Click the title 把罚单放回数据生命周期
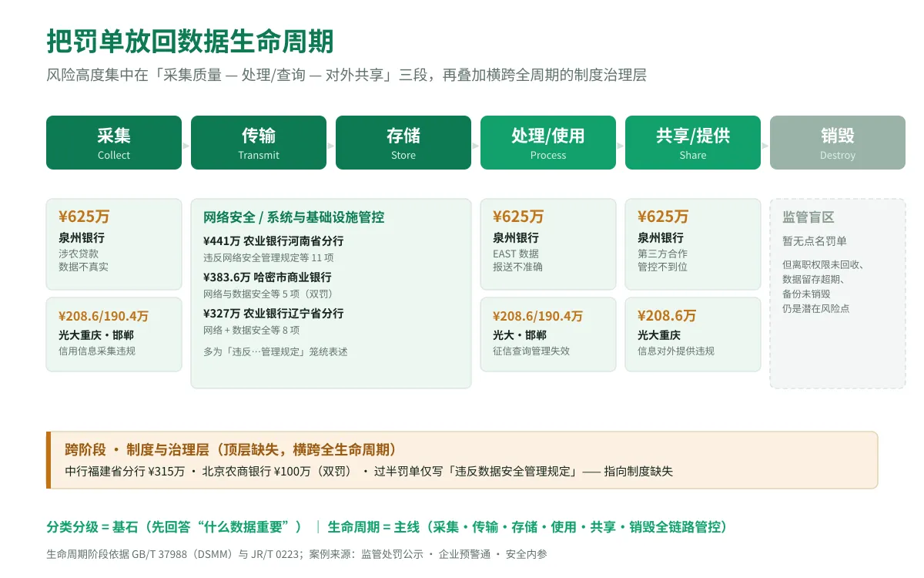Viewport: 924px width, 578px height. pos(190,41)
